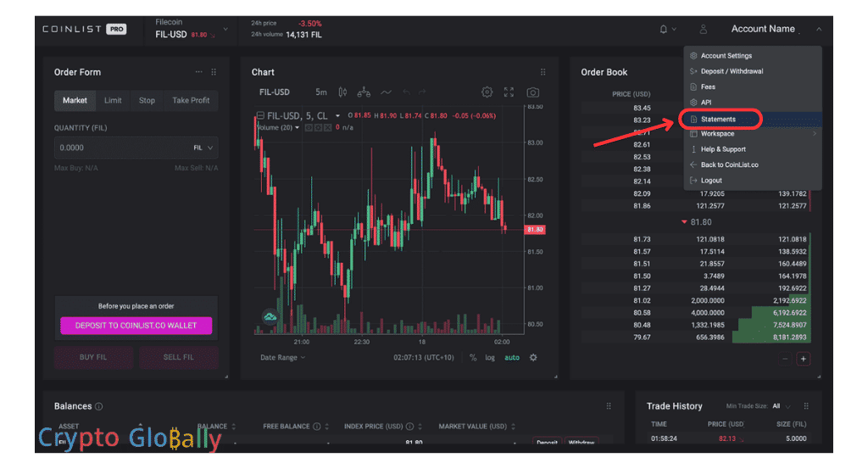This screenshot has width=868, height=469.
Task: Select the Stop order tab
Action: tap(147, 100)
